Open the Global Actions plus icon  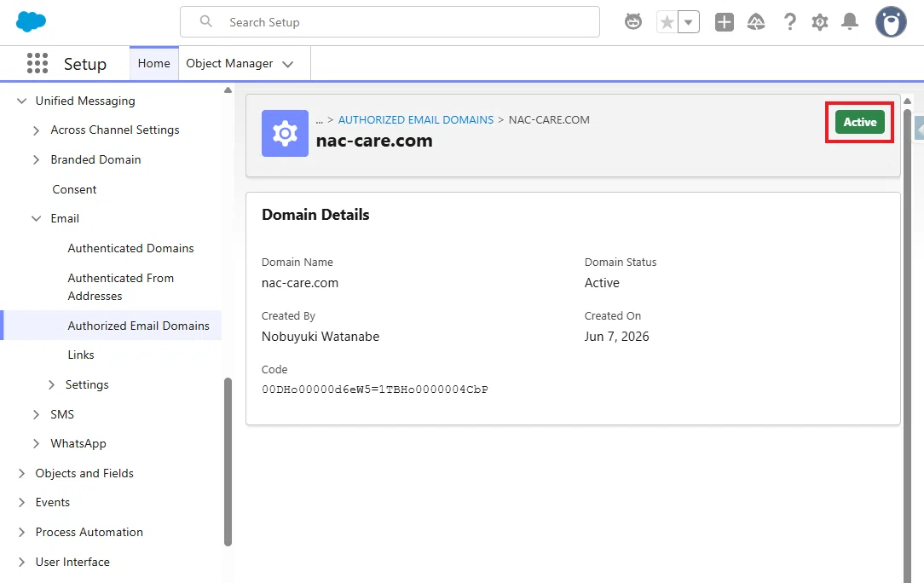point(725,22)
